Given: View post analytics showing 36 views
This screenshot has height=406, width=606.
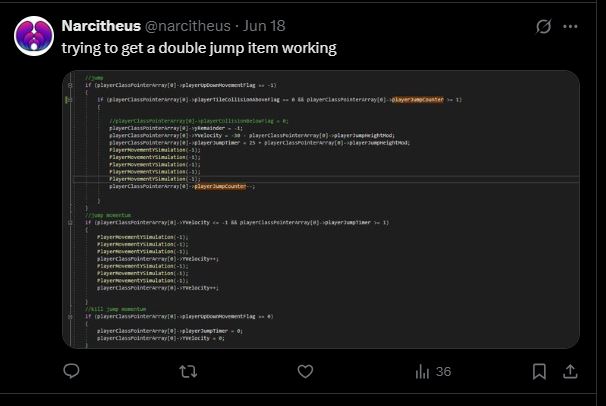Looking at the screenshot, I should point(433,372).
